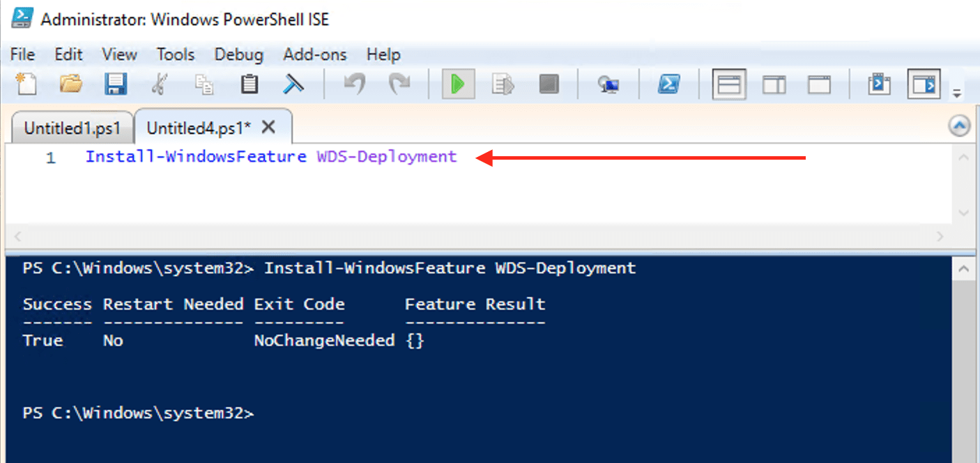Open the Add-ons menu
The height and width of the screenshot is (463, 980).
[x=314, y=54]
